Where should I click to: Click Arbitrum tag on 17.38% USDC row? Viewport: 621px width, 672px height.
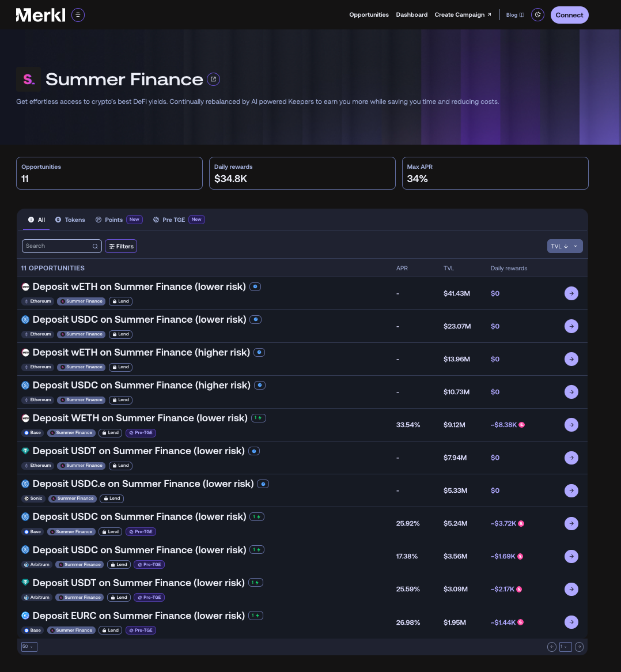tap(37, 564)
